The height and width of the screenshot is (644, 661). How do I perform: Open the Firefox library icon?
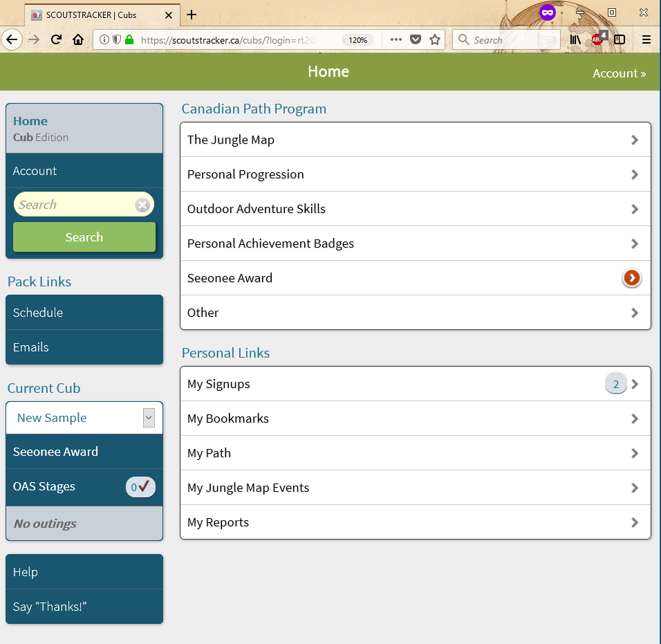point(575,40)
